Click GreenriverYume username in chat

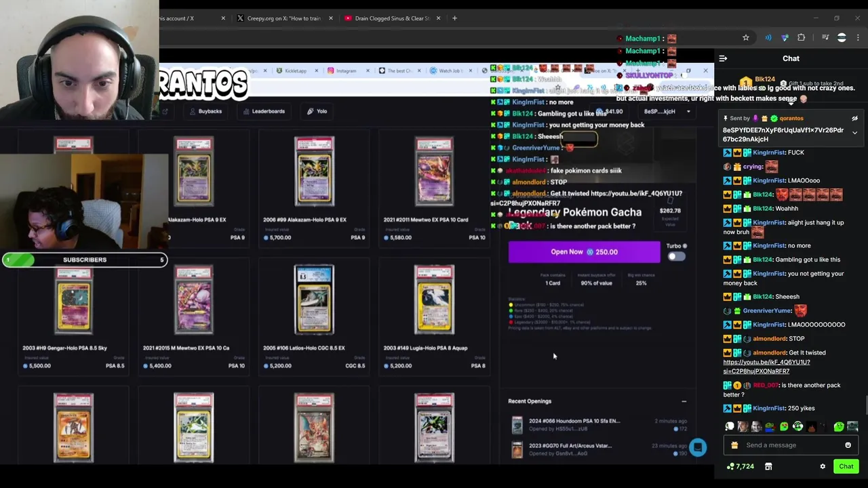tap(768, 310)
